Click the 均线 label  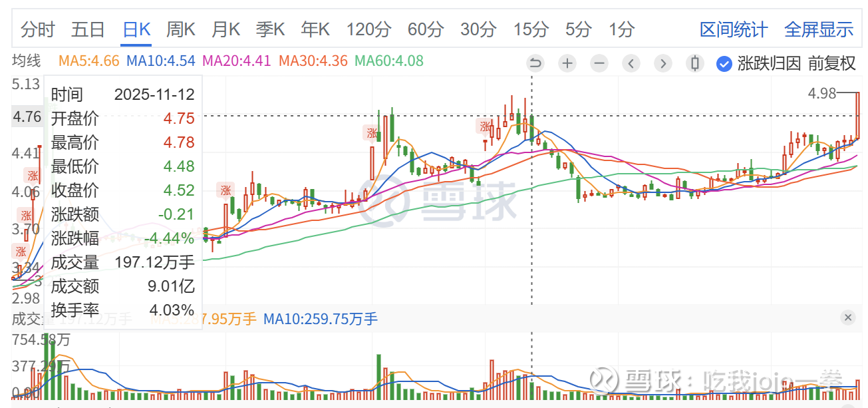pos(27,61)
